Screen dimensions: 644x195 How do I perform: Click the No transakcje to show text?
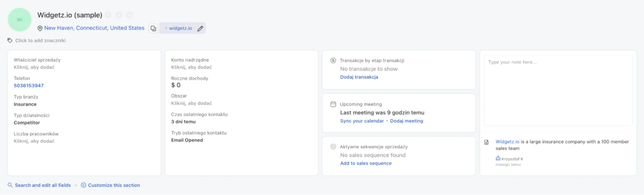pyautogui.click(x=369, y=69)
